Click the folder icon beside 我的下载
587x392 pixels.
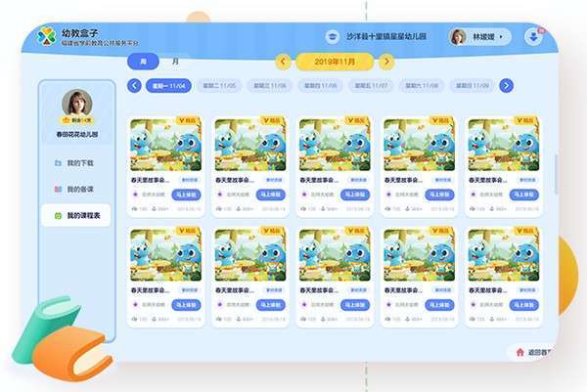[x=58, y=163]
